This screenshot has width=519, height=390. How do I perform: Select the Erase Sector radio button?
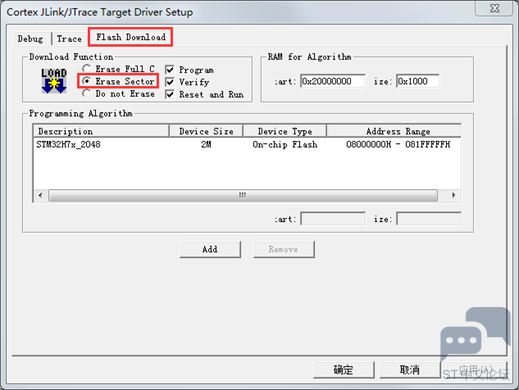click(x=87, y=81)
